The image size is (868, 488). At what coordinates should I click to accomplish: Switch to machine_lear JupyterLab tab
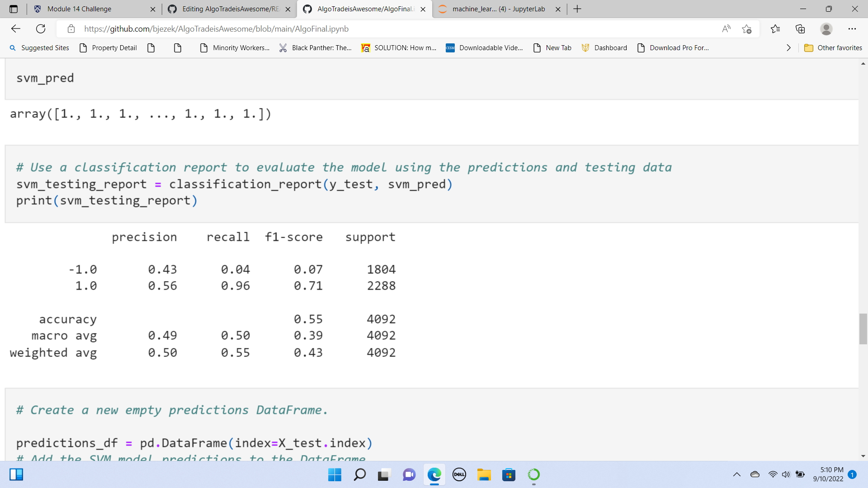click(498, 9)
